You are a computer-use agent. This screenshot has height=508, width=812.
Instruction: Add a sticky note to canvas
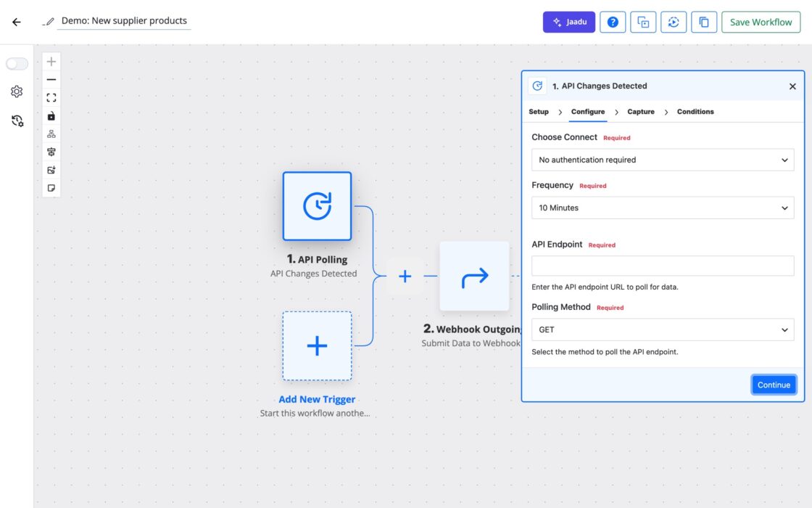click(x=51, y=188)
